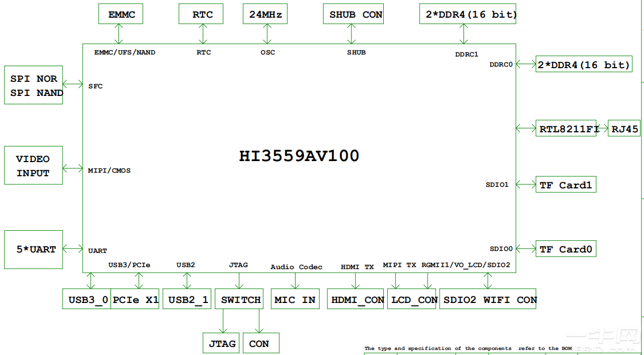
Task: Select the TF Card1 block
Action: coord(565,185)
